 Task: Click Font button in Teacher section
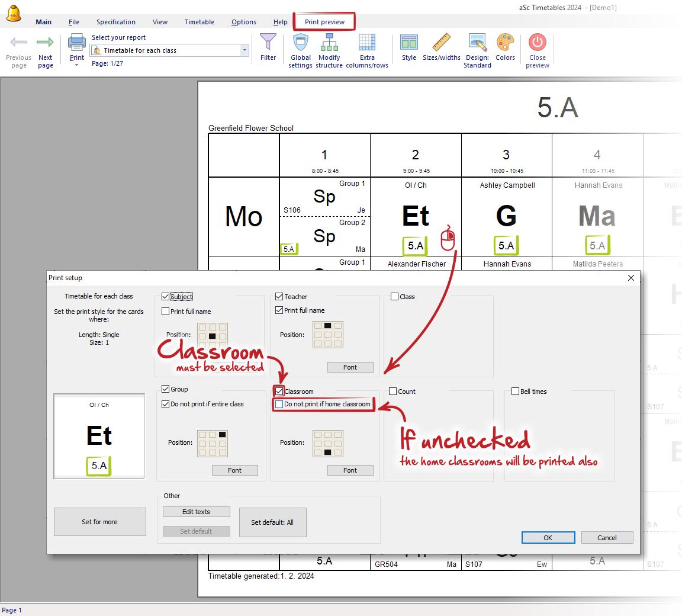350,367
